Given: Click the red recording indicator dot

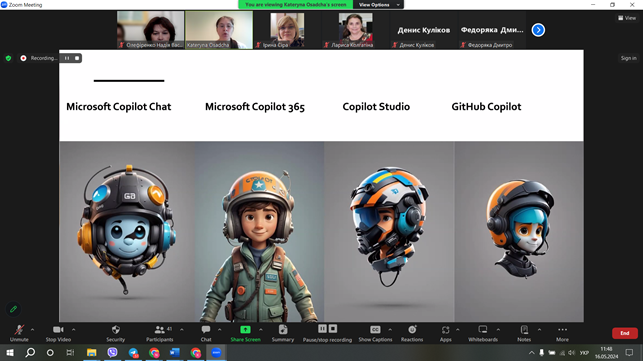Looking at the screenshot, I should pyautogui.click(x=23, y=58).
